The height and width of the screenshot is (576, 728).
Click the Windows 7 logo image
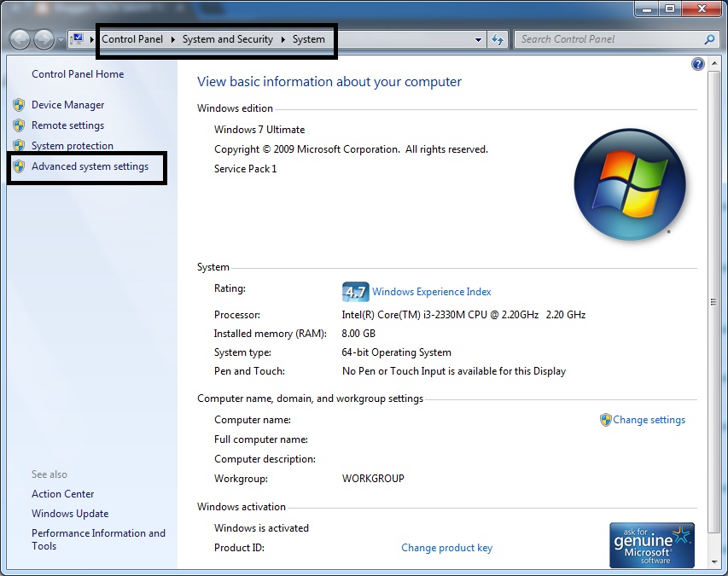[630, 184]
